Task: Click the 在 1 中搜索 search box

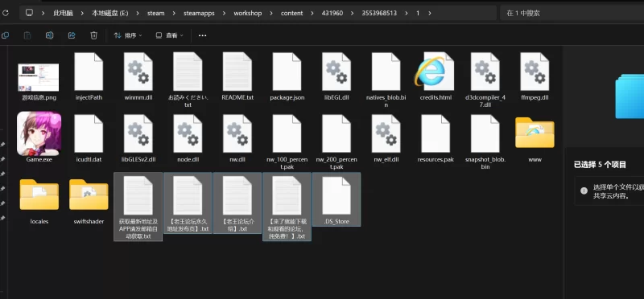Action: (572, 13)
